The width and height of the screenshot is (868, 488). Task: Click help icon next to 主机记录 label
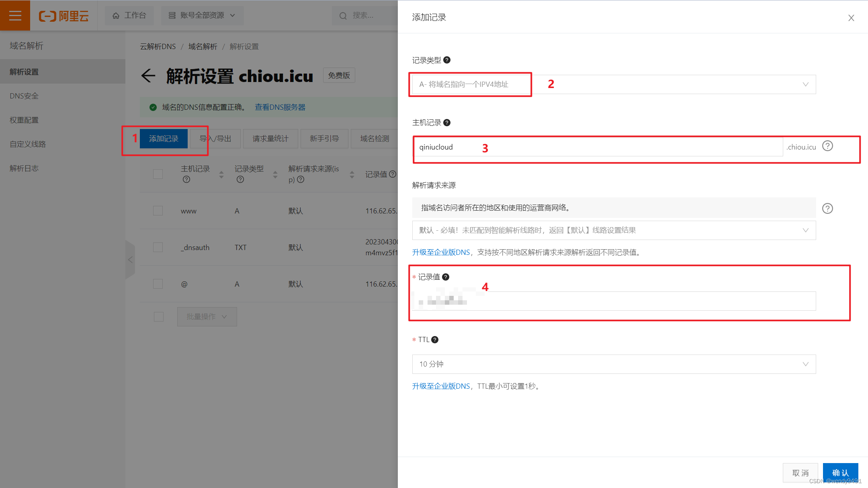point(447,123)
